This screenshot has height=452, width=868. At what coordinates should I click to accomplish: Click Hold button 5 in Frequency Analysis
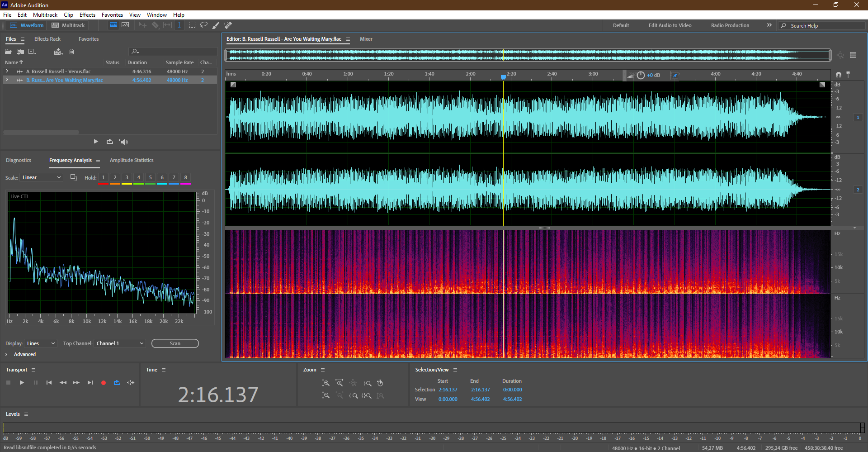(151, 177)
